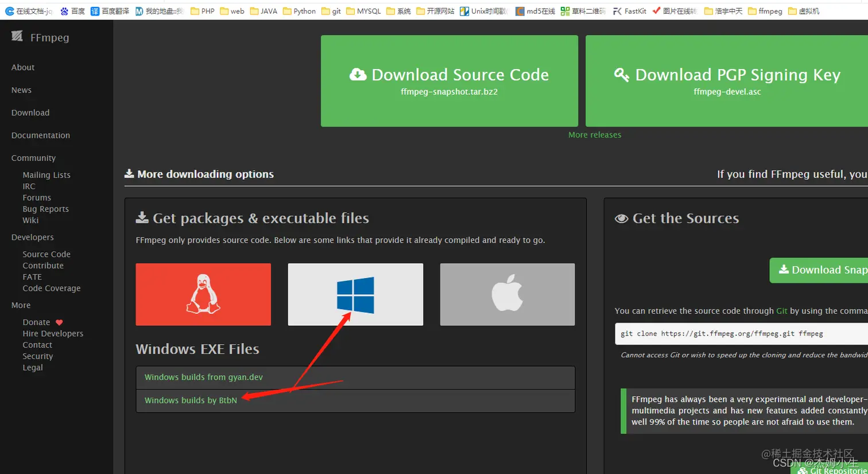Image resolution: width=868 pixels, height=474 pixels.
Task: Go to About in sidebar
Action: tap(23, 67)
